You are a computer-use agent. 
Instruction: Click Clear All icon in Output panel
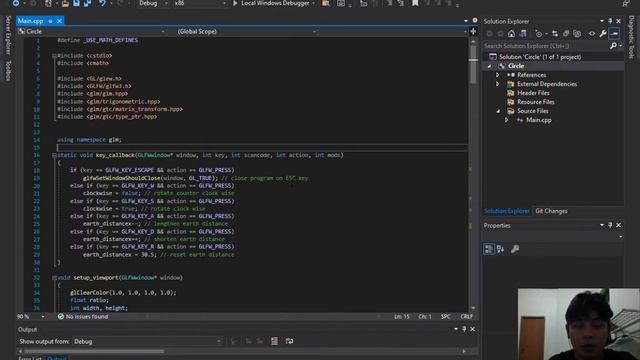pos(274,341)
